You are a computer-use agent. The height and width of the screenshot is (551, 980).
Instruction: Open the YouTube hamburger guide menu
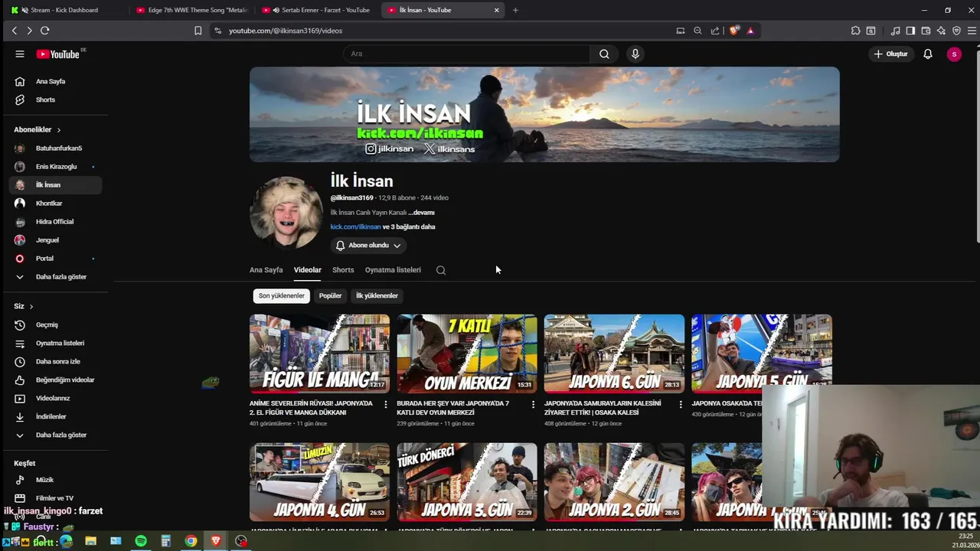click(x=20, y=54)
